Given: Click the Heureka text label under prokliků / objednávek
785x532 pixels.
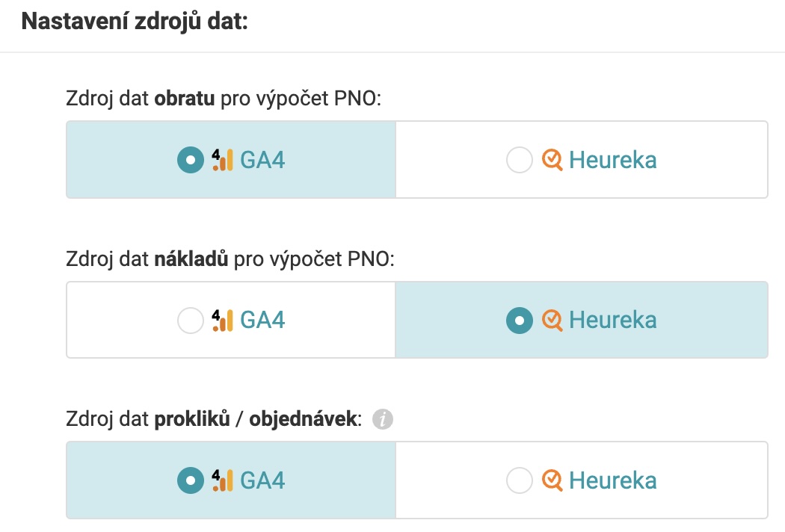Looking at the screenshot, I should tap(613, 480).
